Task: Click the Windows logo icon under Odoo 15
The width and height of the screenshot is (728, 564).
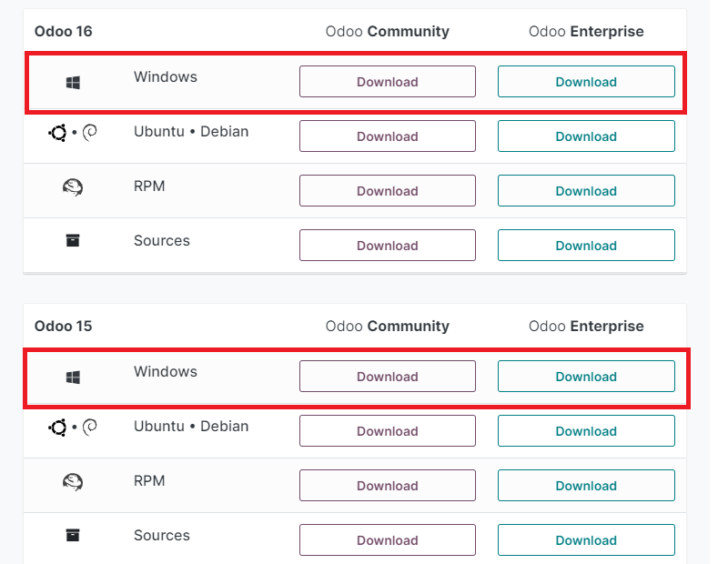Action: pyautogui.click(x=74, y=377)
